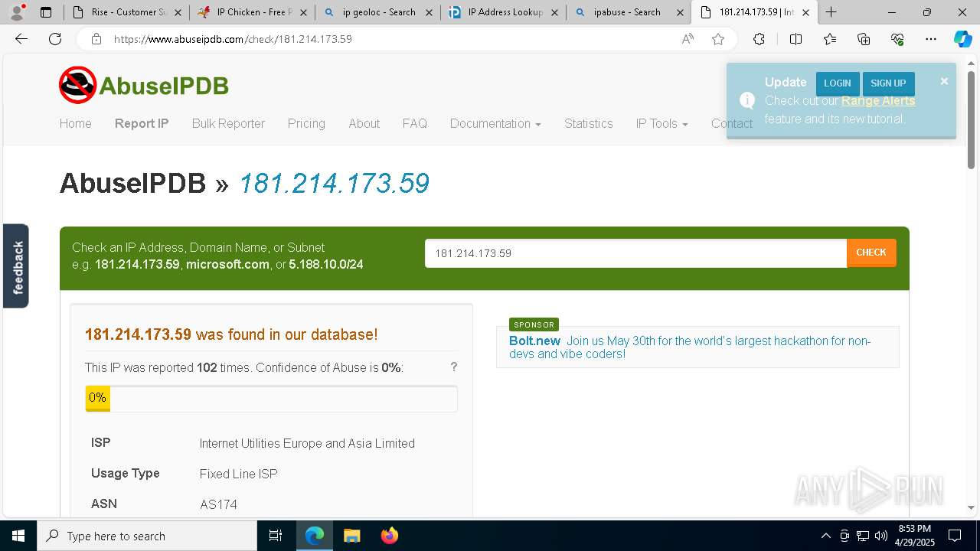Open File Explorer from the taskbar

click(351, 536)
